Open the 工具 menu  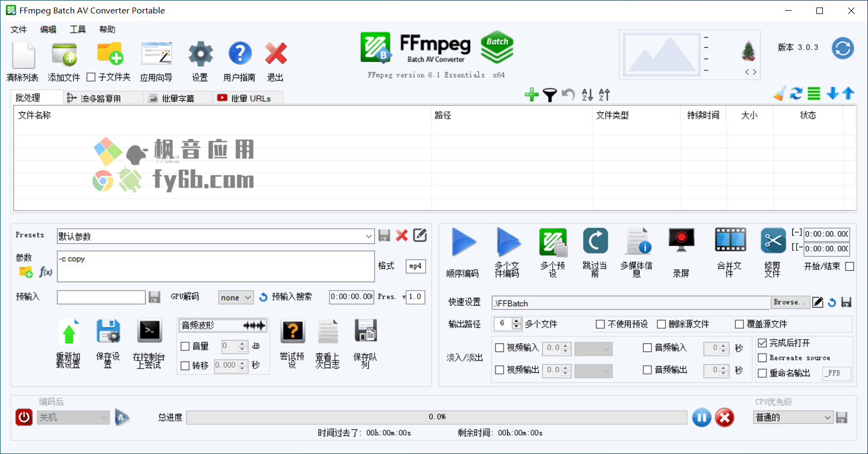(78, 30)
